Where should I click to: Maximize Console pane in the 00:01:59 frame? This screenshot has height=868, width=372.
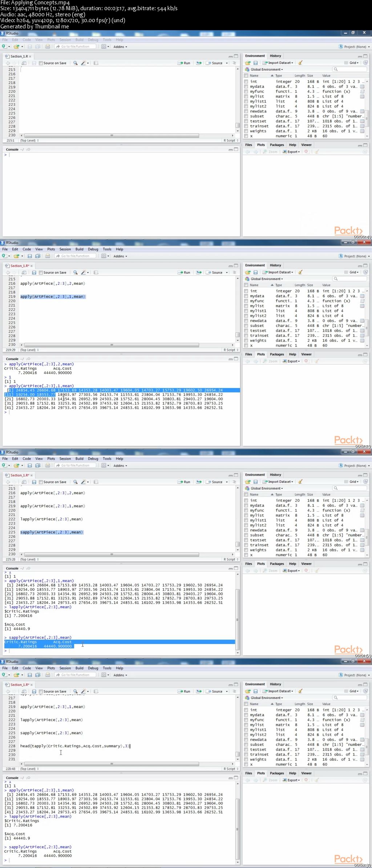coord(236,568)
